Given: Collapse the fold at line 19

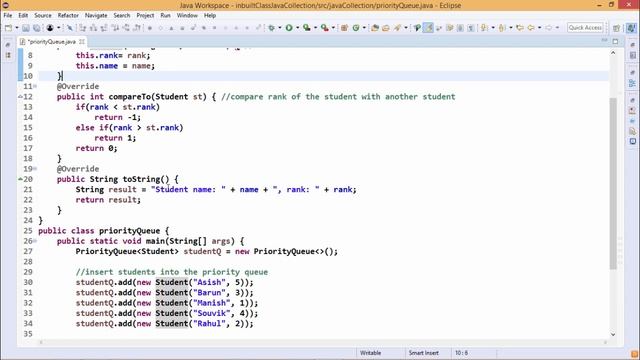Looking at the screenshot, I should point(35,169).
